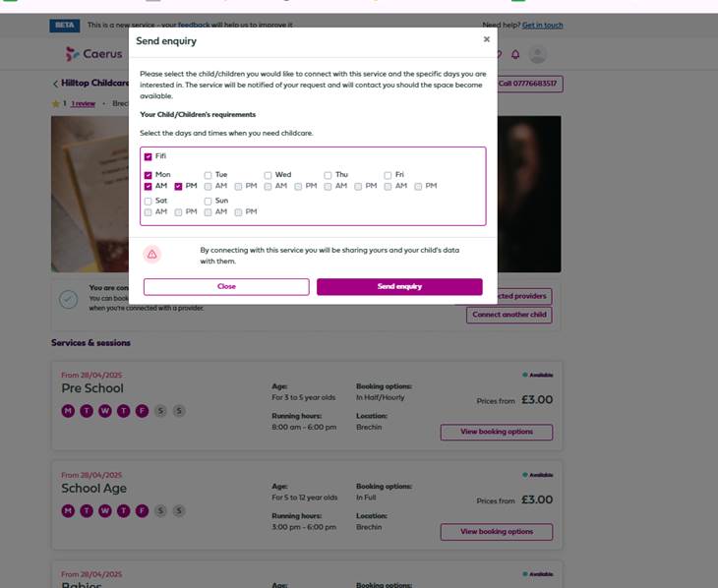Screen dimensions: 718x588
Task: Close the Send enquiry dialog with X
Action: point(486,40)
